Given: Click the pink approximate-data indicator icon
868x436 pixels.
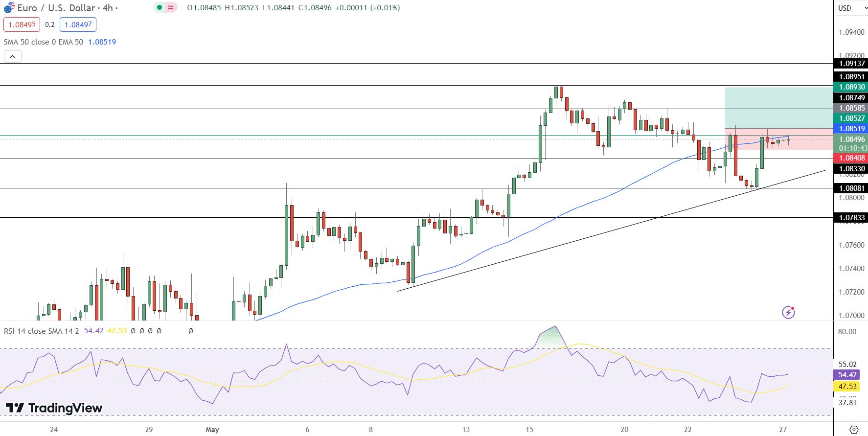Looking at the screenshot, I should point(171,8).
